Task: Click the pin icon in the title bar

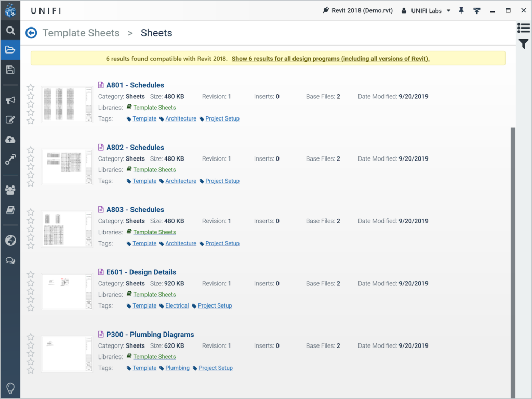Action: [x=461, y=10]
